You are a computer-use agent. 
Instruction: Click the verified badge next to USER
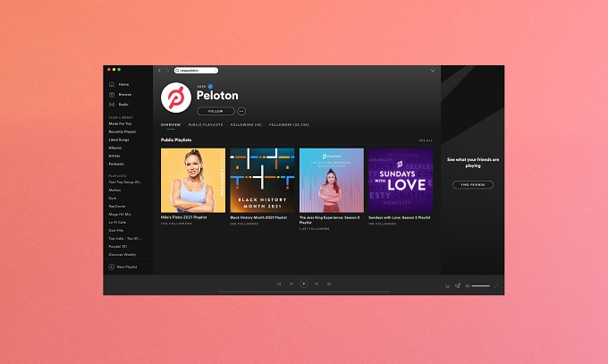coord(210,87)
